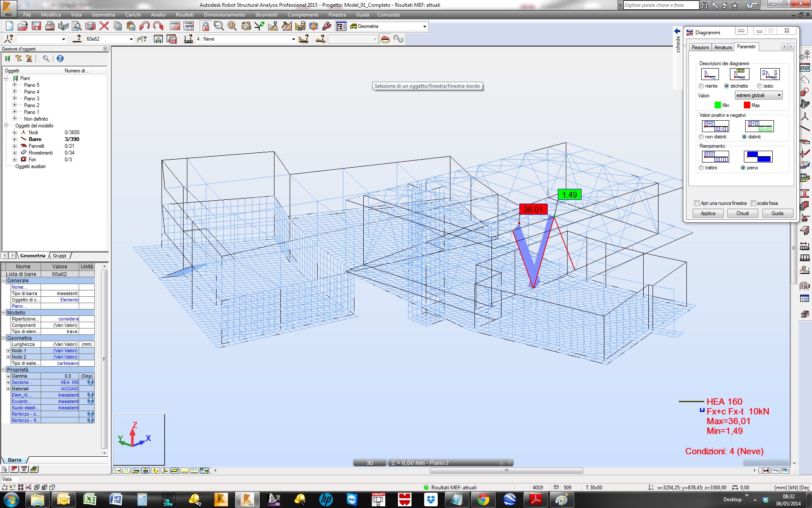Image resolution: width=812 pixels, height=508 pixels.
Task: Check 'Apri una nuova finestra' checkbox
Action: [x=697, y=203]
